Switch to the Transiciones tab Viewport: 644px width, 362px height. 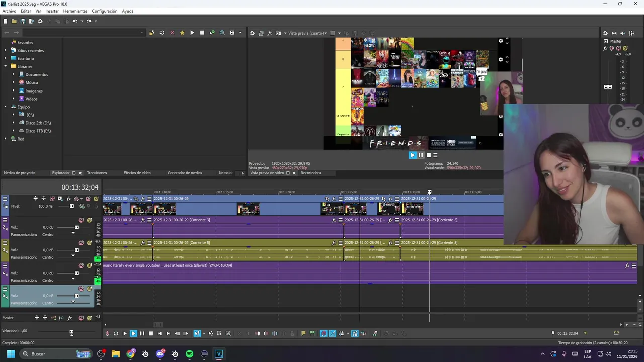click(97, 173)
